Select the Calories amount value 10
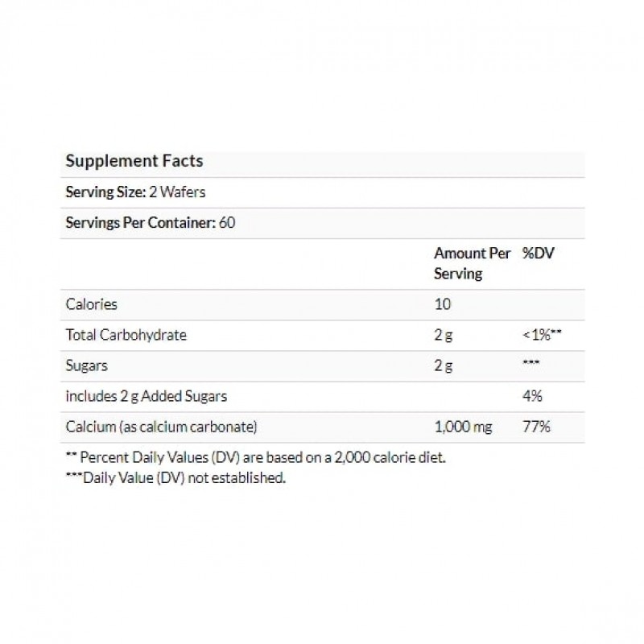The image size is (644, 644). pos(443,304)
